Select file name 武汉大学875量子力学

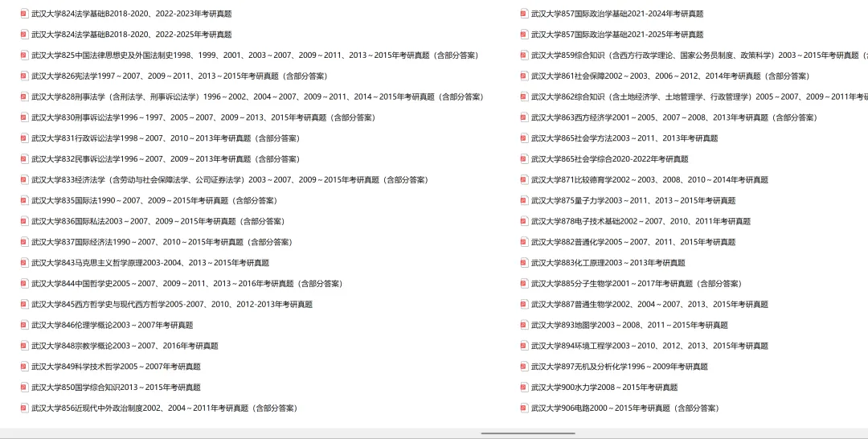pos(633,200)
